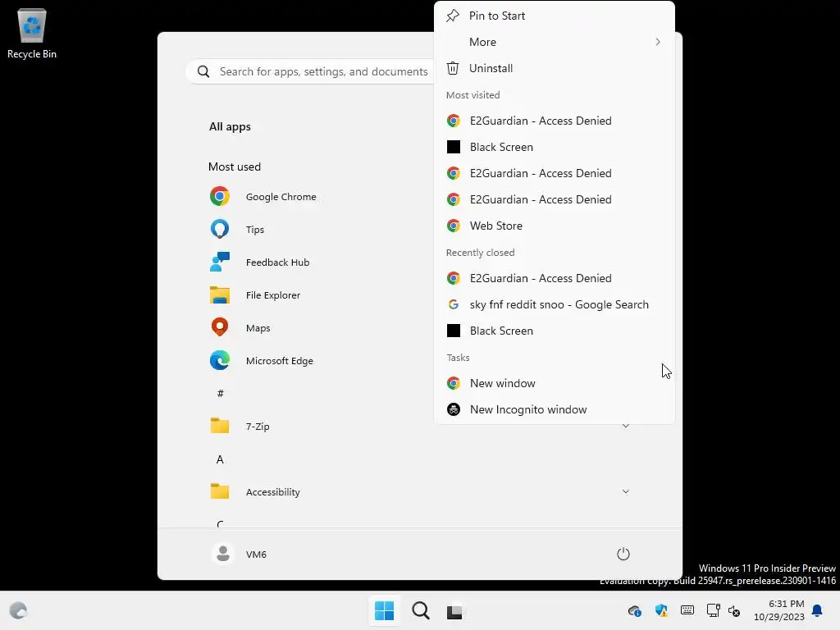Click the OneDrive tray icon

click(635, 610)
